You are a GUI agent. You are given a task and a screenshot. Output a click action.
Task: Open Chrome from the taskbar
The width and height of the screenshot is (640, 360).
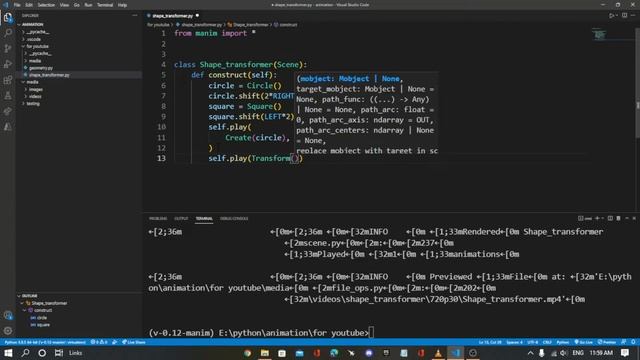click(247, 353)
